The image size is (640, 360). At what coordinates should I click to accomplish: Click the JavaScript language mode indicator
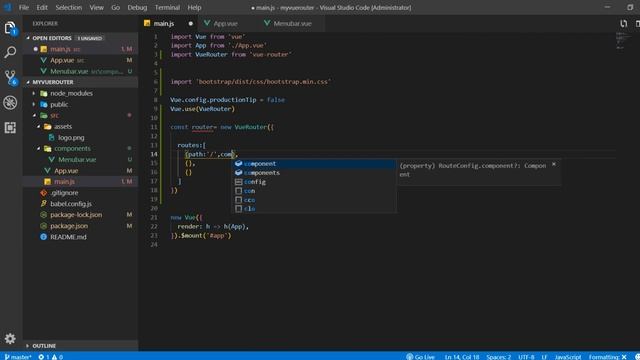pos(567,357)
